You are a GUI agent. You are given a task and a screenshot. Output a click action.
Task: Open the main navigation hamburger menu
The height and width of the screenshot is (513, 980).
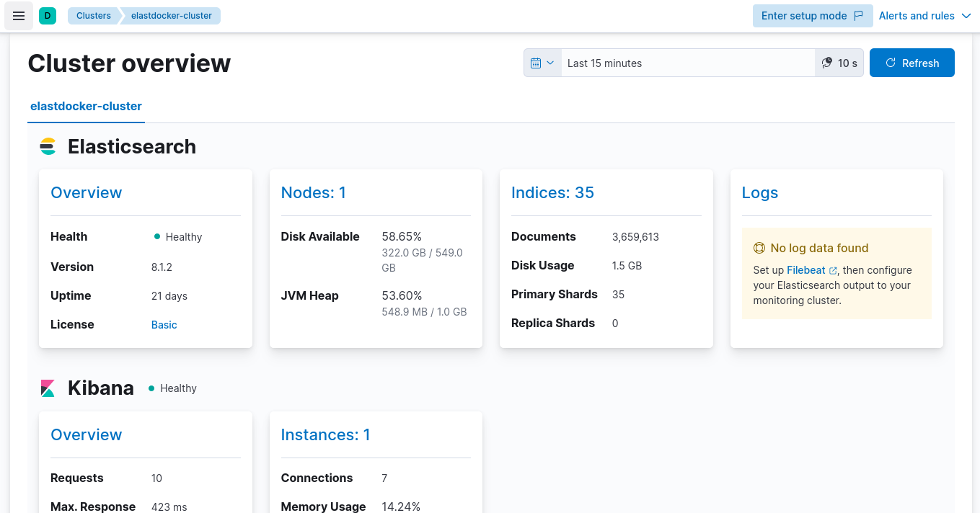[18, 15]
